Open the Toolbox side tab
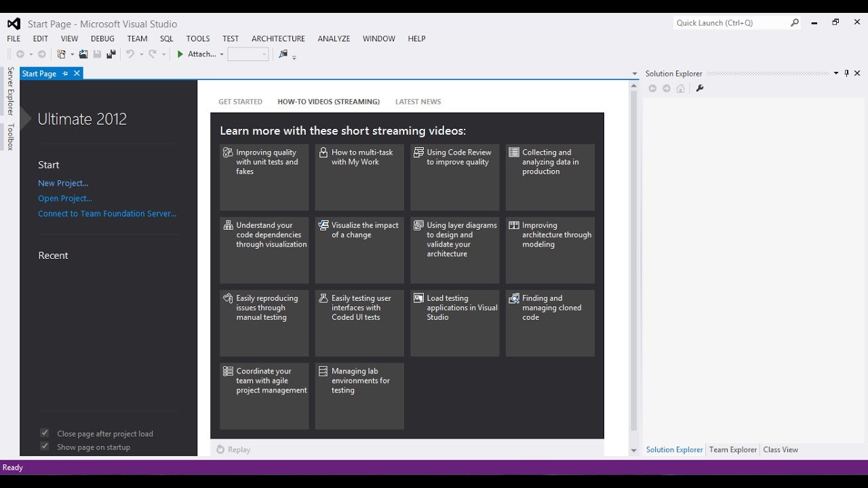Image resolution: width=868 pixels, height=488 pixels. (10, 136)
